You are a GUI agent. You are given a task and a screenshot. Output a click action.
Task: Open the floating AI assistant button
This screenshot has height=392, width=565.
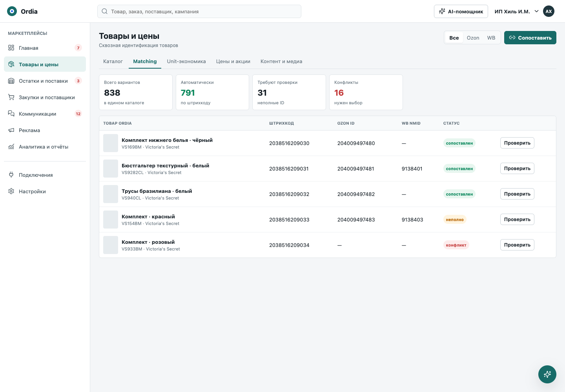(x=547, y=374)
